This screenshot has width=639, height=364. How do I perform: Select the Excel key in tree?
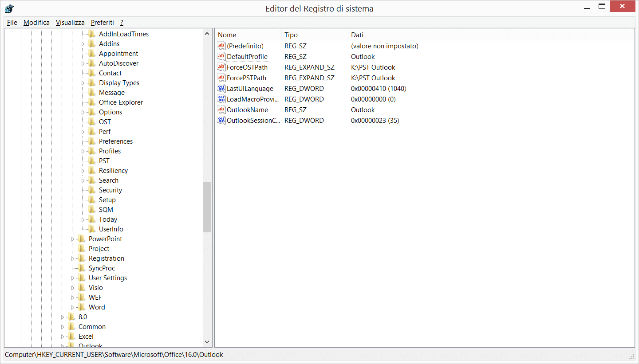(86, 337)
